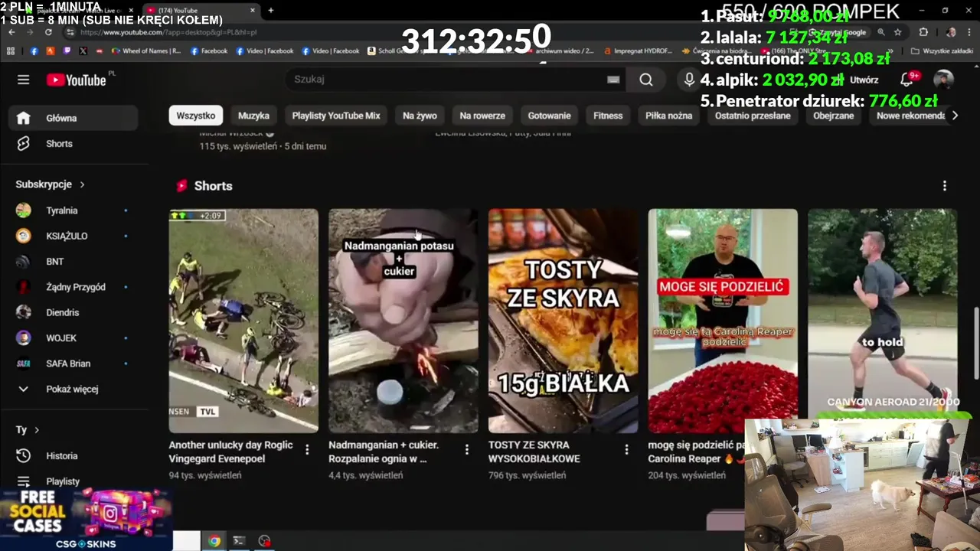
Task: Open the Diendris subscription channel
Action: tap(73, 312)
